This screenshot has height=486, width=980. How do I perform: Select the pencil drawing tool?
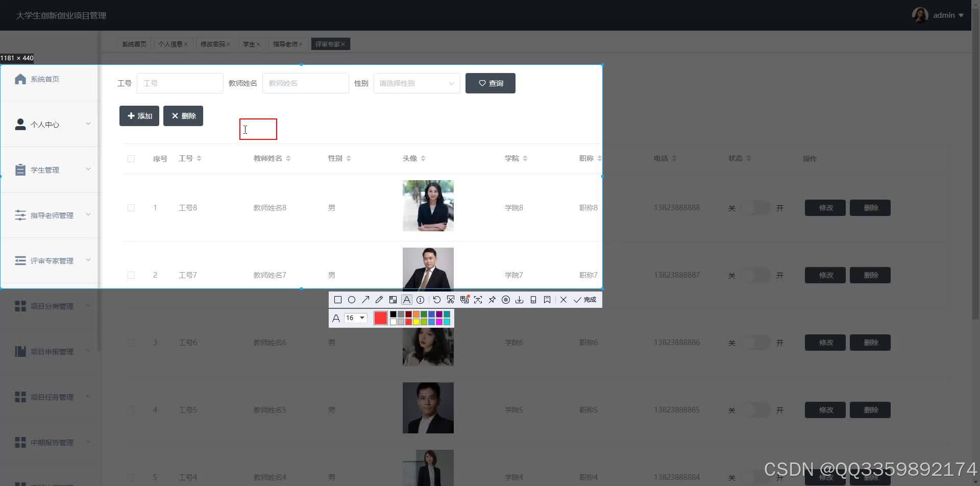379,300
